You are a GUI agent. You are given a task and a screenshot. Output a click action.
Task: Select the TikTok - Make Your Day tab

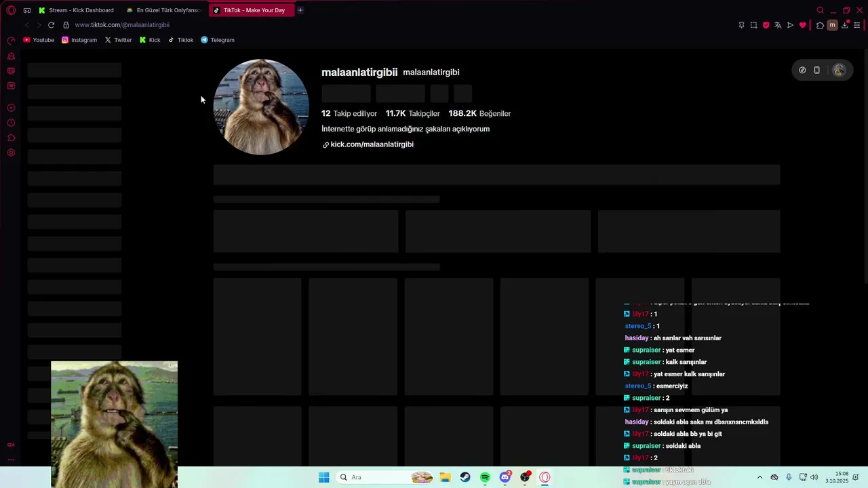click(x=251, y=10)
